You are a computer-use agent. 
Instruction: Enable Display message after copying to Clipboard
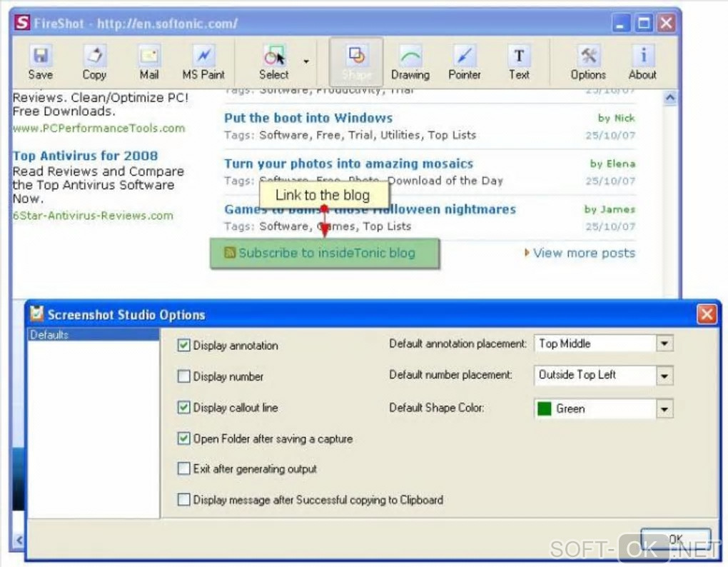[184, 500]
